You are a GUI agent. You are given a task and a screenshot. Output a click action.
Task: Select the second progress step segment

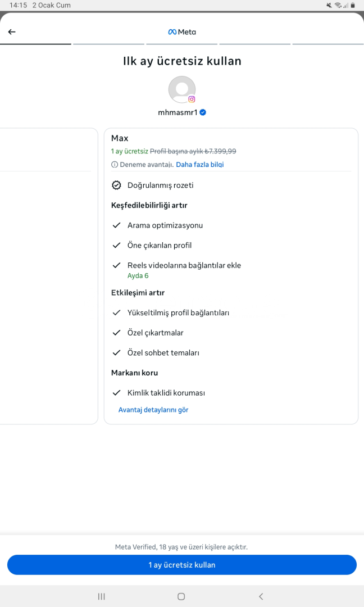(x=108, y=44)
